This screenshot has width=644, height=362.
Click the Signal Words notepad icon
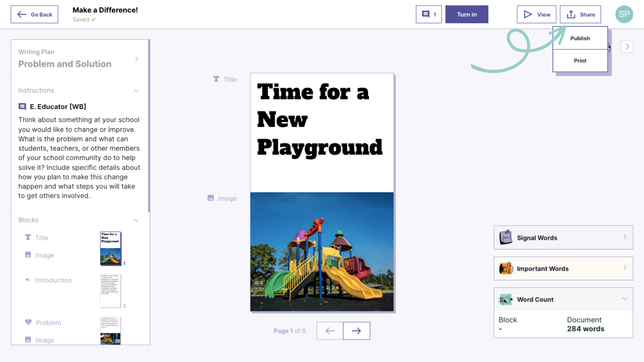point(505,237)
